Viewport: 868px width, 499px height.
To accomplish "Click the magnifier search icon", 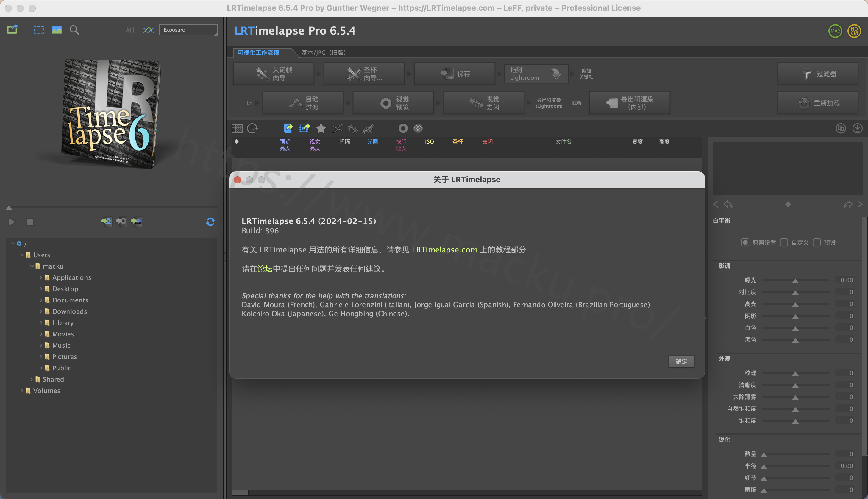I will [x=74, y=30].
